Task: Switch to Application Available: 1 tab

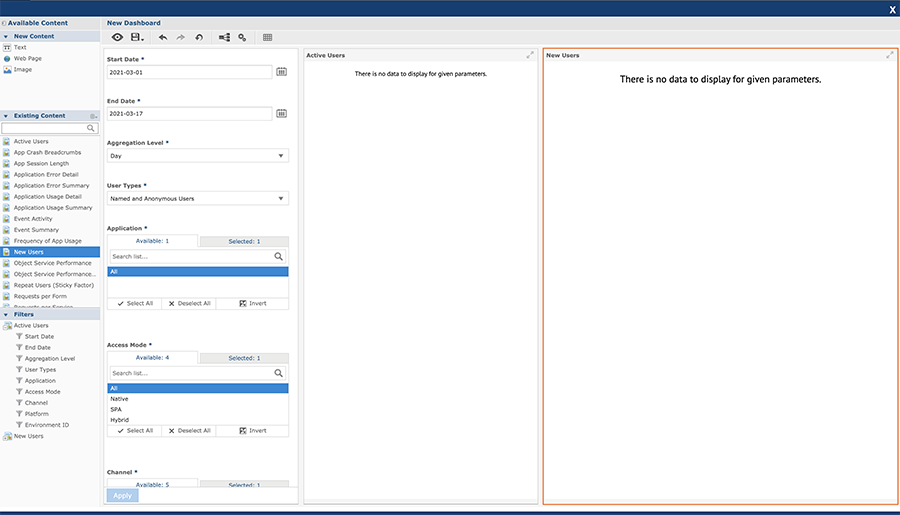Action: point(152,241)
